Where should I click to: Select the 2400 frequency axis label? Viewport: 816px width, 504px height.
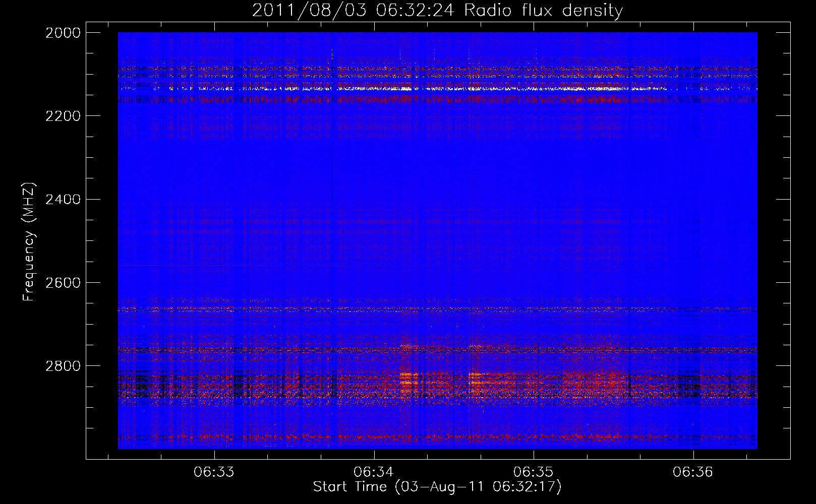[63, 199]
